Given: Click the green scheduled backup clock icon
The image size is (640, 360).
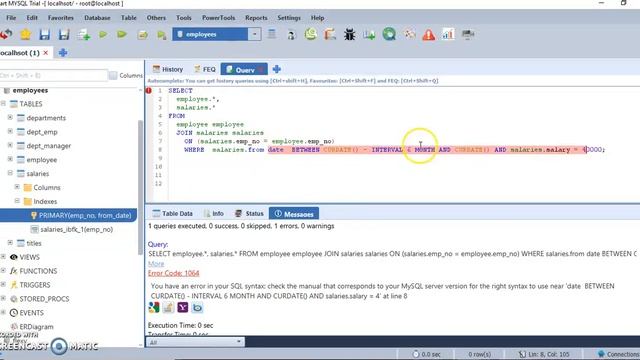Looking at the screenshot, I should click(x=311, y=34).
